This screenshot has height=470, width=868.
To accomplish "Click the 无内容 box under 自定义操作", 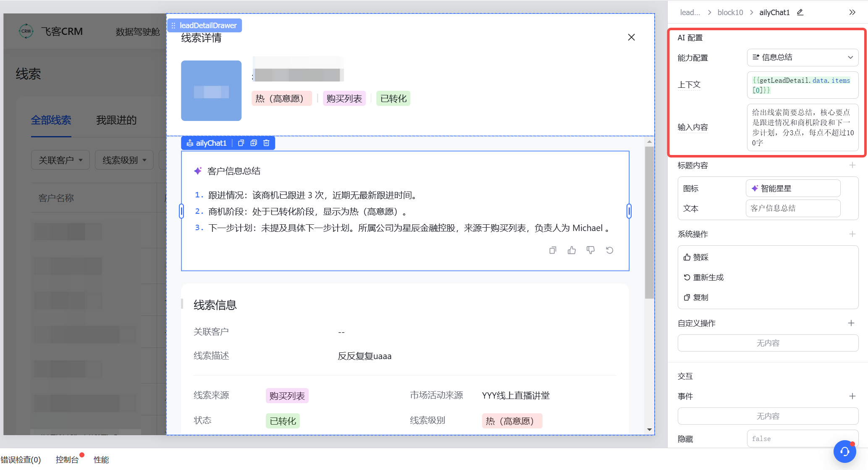I will click(768, 343).
